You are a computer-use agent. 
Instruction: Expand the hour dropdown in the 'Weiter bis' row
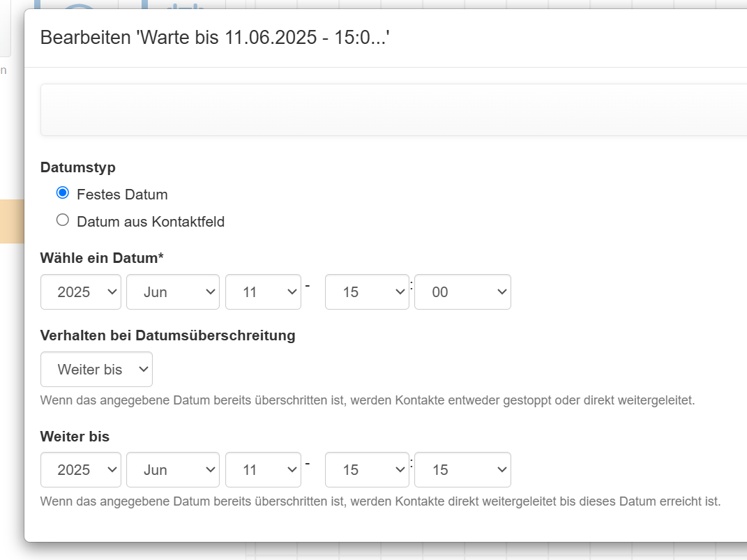[367, 469]
